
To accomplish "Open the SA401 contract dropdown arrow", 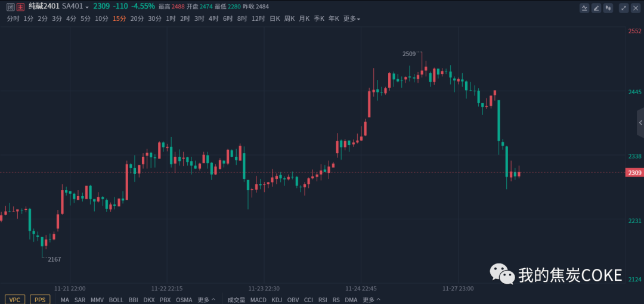I will (x=87, y=7).
